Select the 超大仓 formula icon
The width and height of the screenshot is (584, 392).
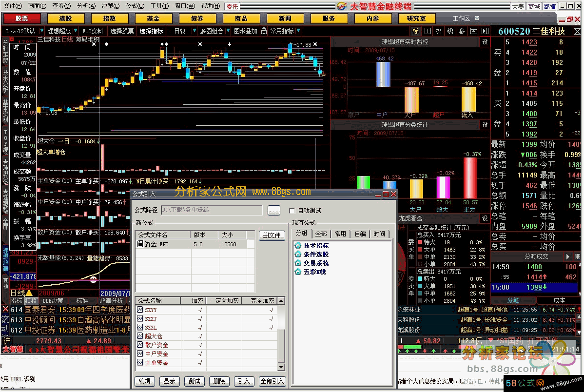(140, 336)
